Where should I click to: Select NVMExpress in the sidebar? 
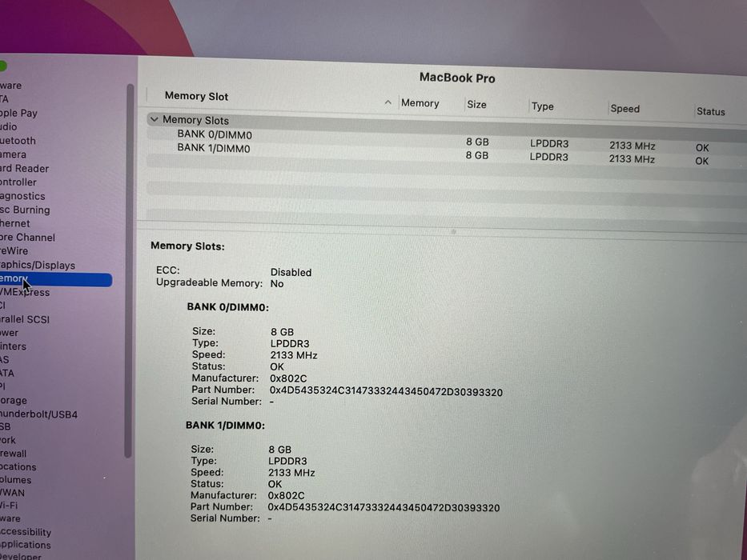point(25,292)
